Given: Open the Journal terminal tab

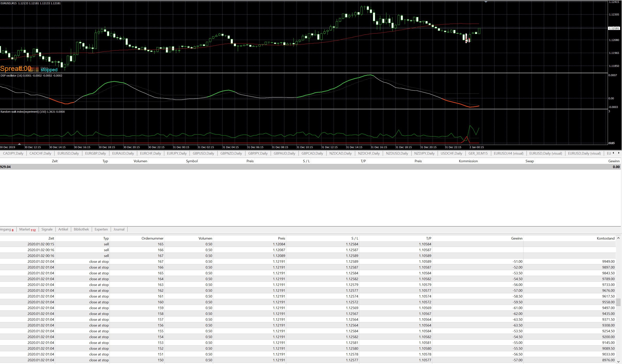Looking at the screenshot, I should [x=119, y=229].
